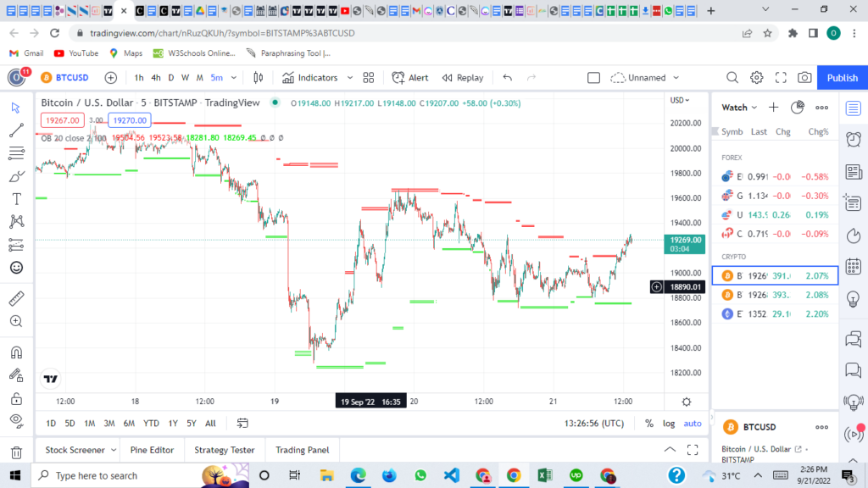The width and height of the screenshot is (868, 488).
Task: Collapse the bottom panel chevron
Action: point(670,450)
